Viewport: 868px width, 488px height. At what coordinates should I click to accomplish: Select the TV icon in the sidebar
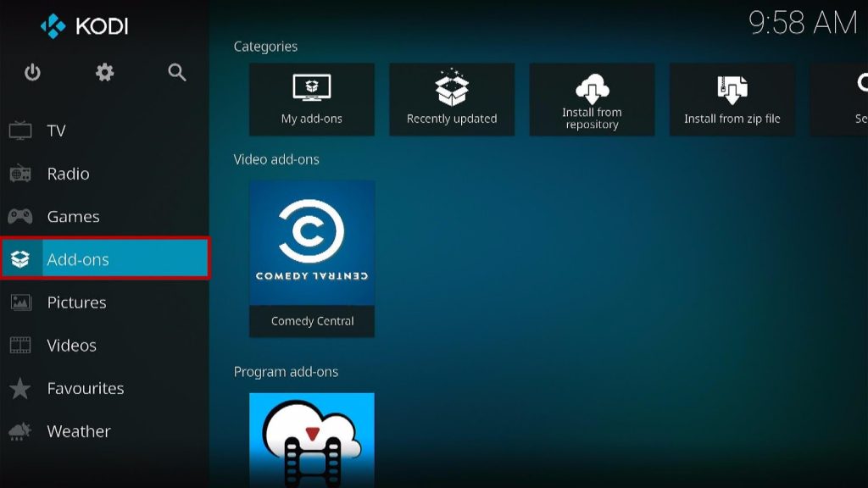(x=20, y=130)
